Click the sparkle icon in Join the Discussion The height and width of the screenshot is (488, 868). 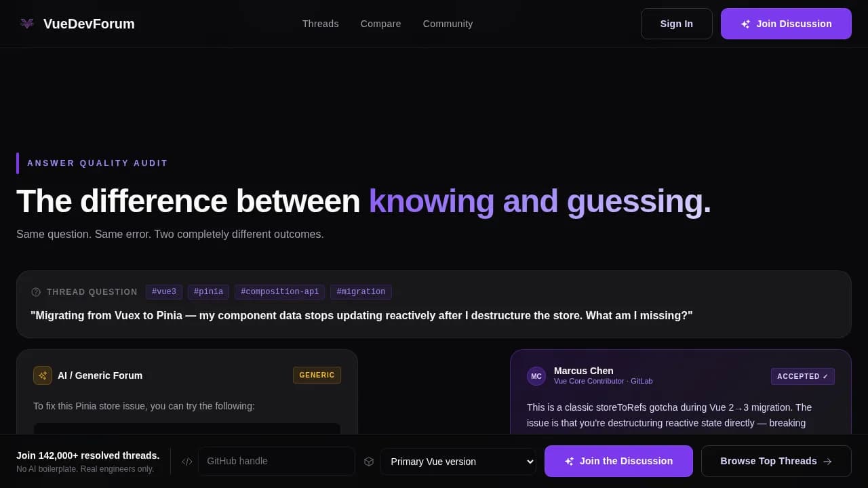tap(569, 462)
